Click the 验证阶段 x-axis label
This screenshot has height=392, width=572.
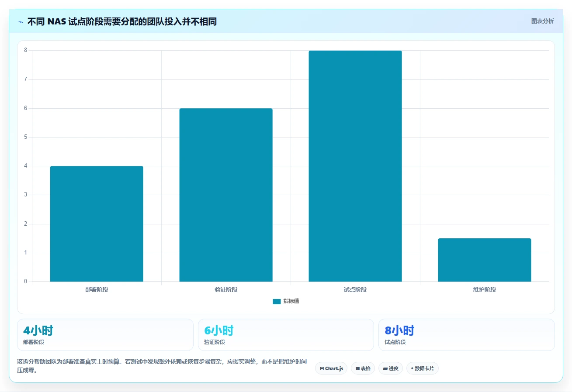tap(226, 289)
